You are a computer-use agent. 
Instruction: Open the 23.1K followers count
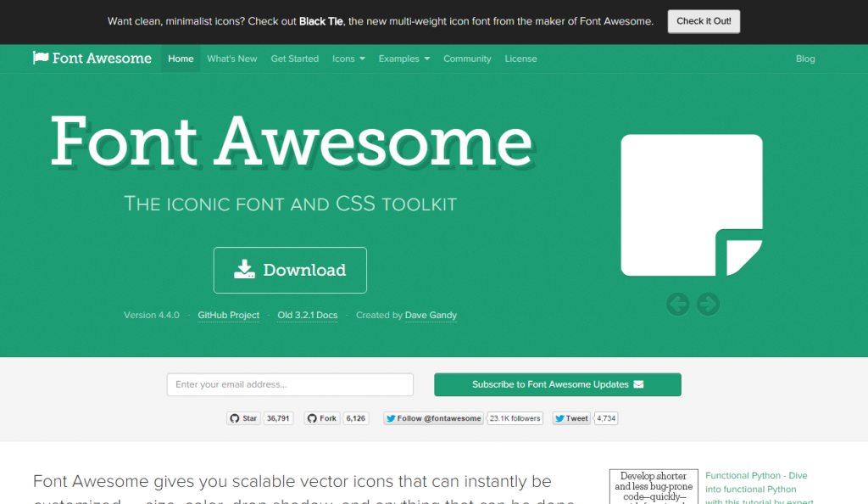[515, 418]
